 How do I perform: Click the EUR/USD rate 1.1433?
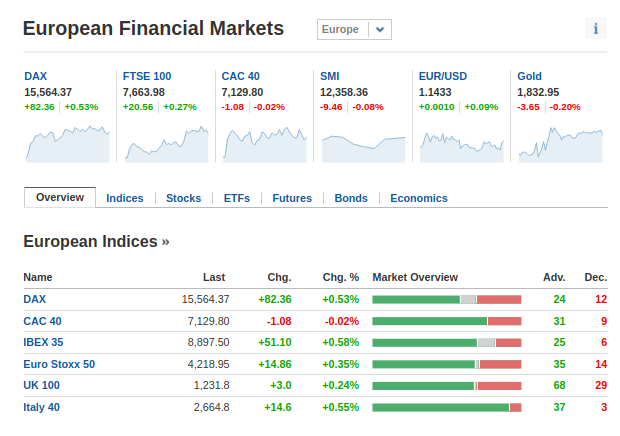point(435,92)
